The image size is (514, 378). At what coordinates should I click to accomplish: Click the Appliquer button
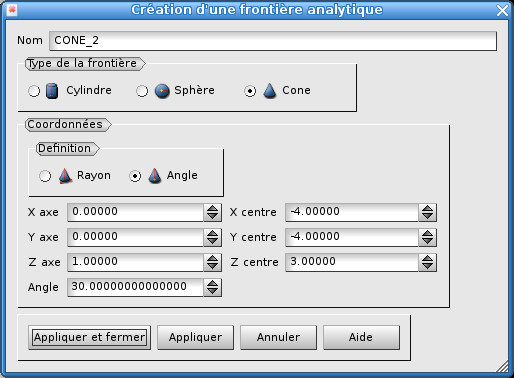tap(195, 337)
